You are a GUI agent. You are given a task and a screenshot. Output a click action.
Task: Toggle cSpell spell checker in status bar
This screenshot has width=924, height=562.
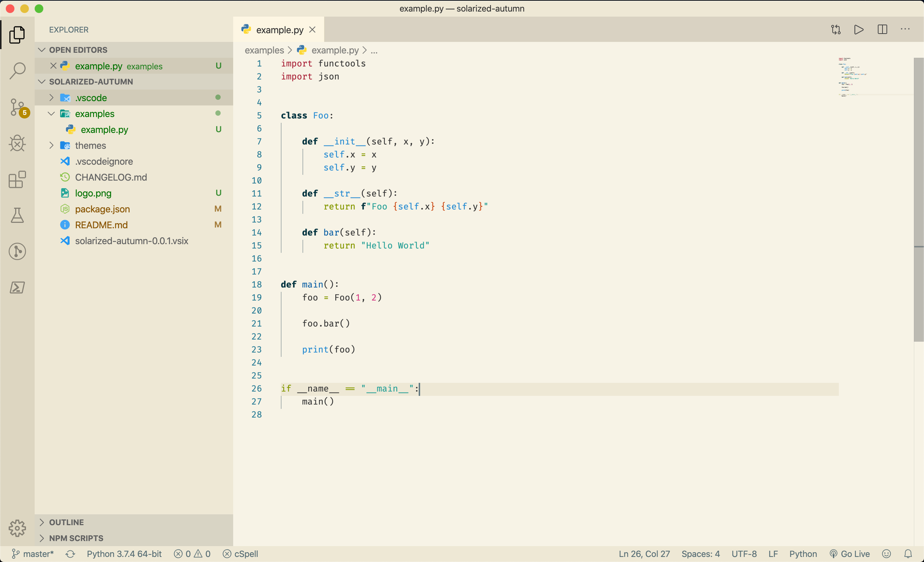coord(240,554)
